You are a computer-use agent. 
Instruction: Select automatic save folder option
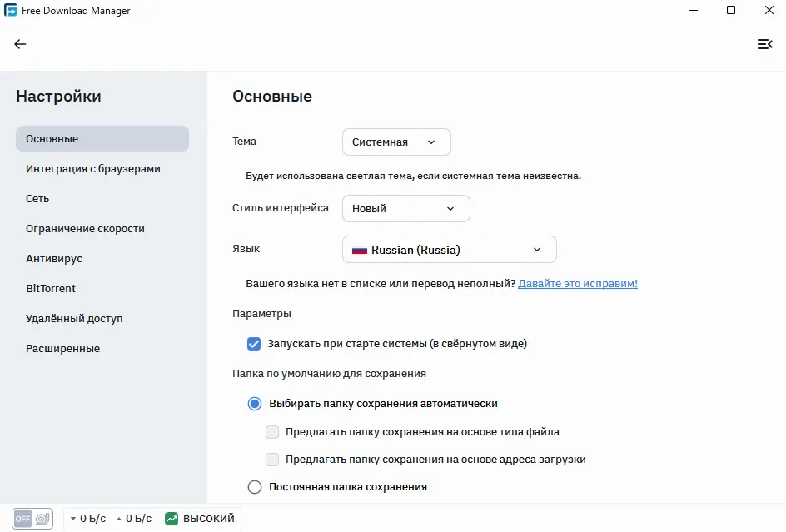pos(254,403)
